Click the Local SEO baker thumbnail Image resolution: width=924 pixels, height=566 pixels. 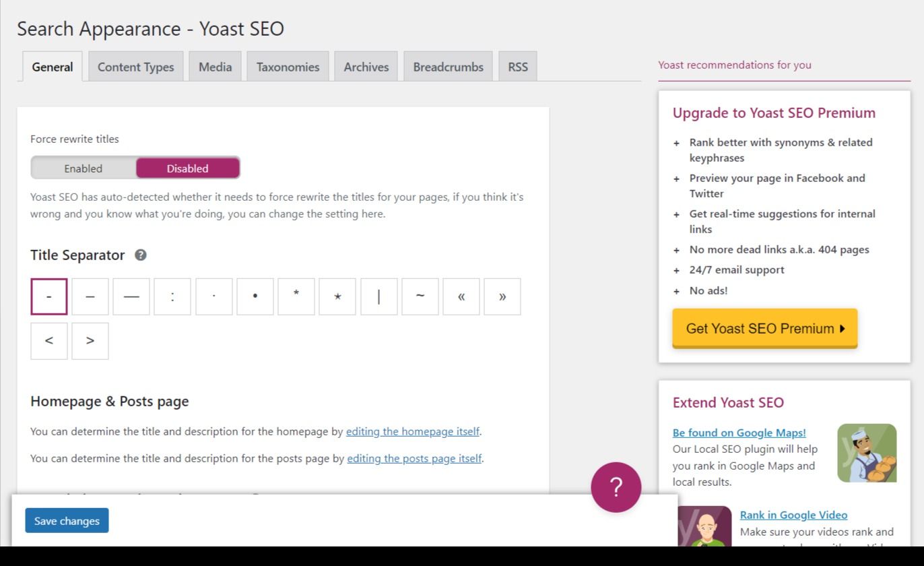(867, 453)
